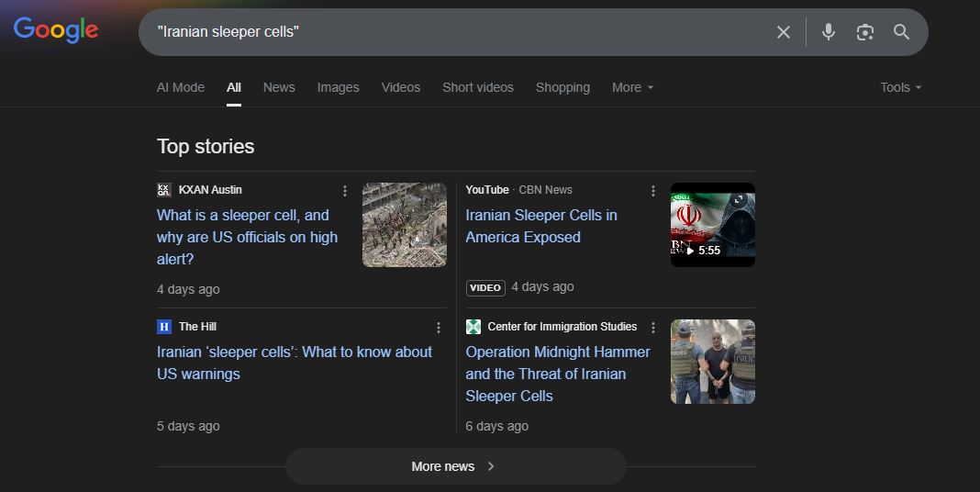The height and width of the screenshot is (492, 980).
Task: Open options menu for Center for Immigration Studies story
Action: (653, 328)
